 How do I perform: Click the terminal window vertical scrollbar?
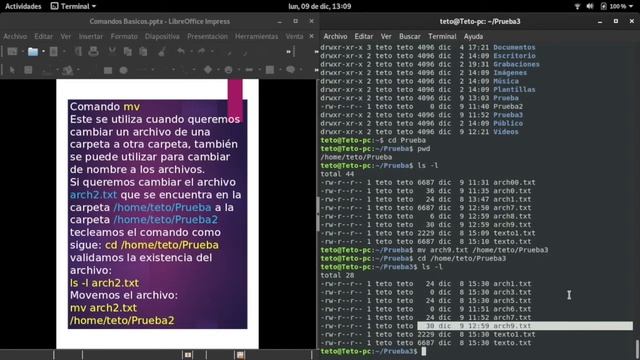pos(637,349)
